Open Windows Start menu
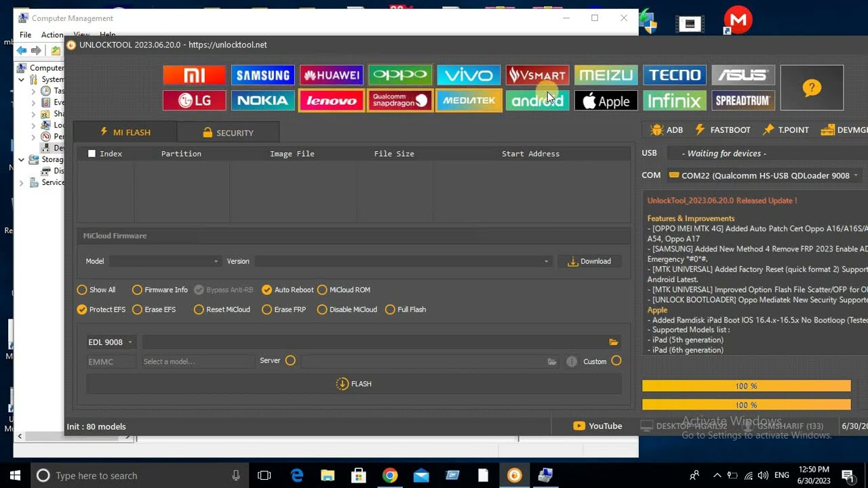 click(15, 476)
